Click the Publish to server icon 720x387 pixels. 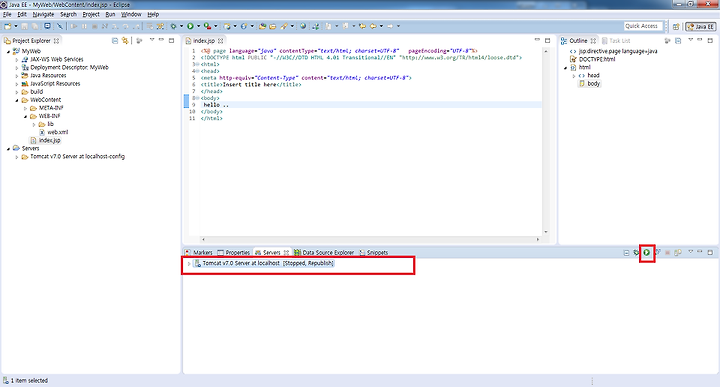[678, 252]
